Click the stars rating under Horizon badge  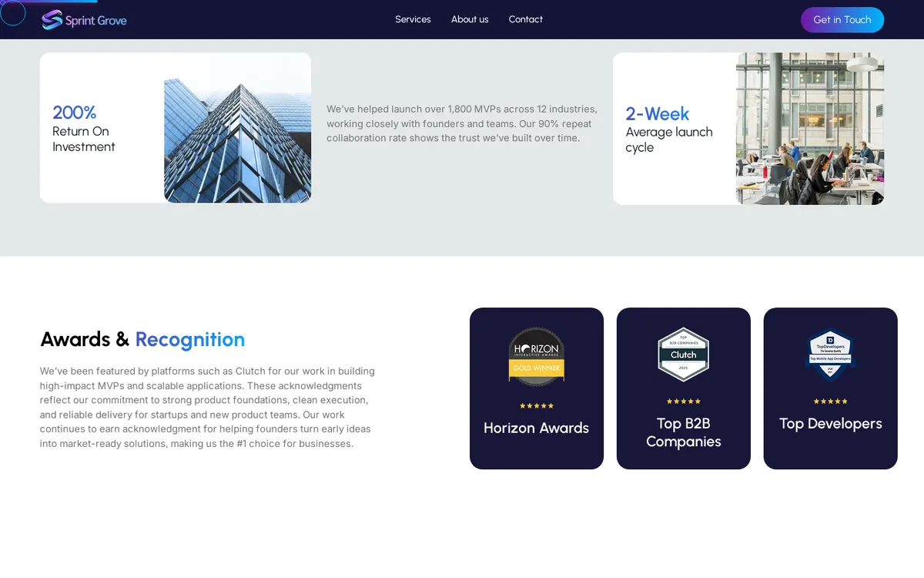pos(537,405)
